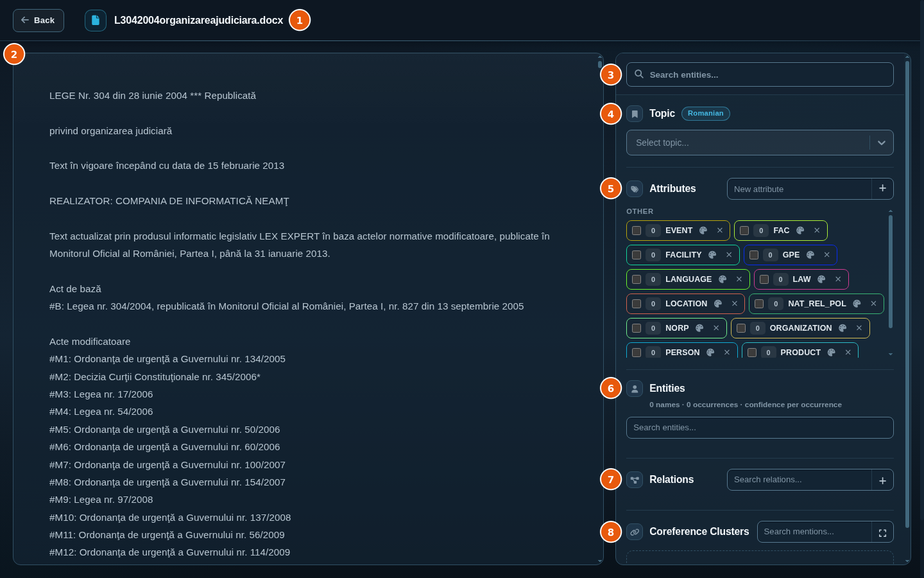Screen dimensions: 924x578
Task: Click the document file icon beside filename
Action: pyautogui.click(x=96, y=21)
